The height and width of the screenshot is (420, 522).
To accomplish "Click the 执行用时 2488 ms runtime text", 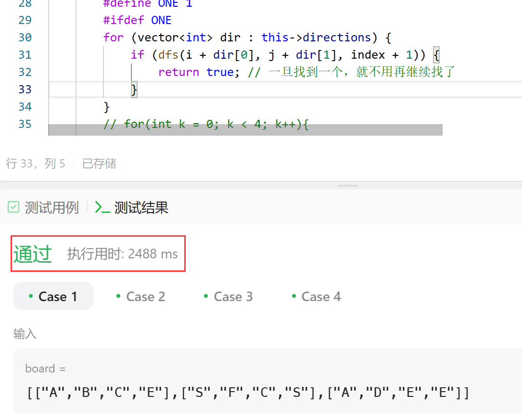I will (x=122, y=254).
